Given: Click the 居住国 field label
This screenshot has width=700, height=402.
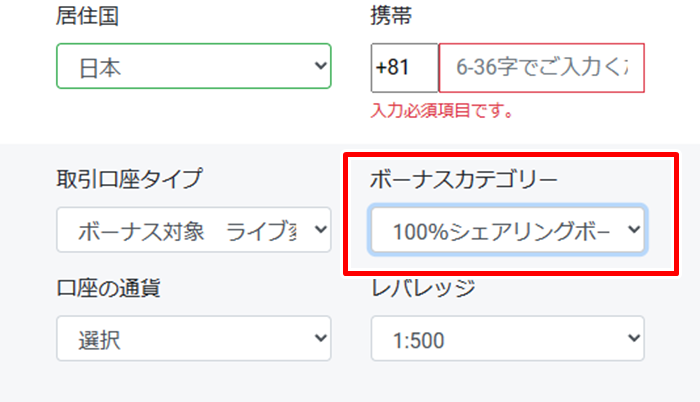Looking at the screenshot, I should click(84, 16).
